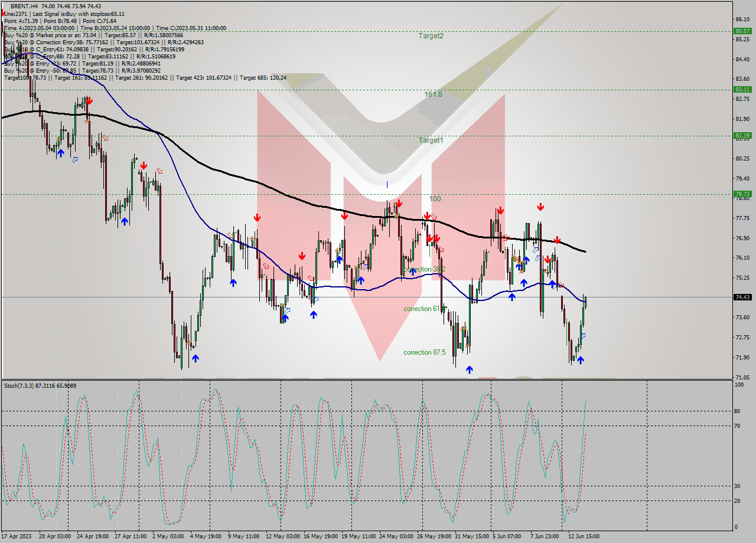This screenshot has height=543, width=756.
Task: Select the hollow blue arrow near 2 May 03:00
Action: coord(76,158)
